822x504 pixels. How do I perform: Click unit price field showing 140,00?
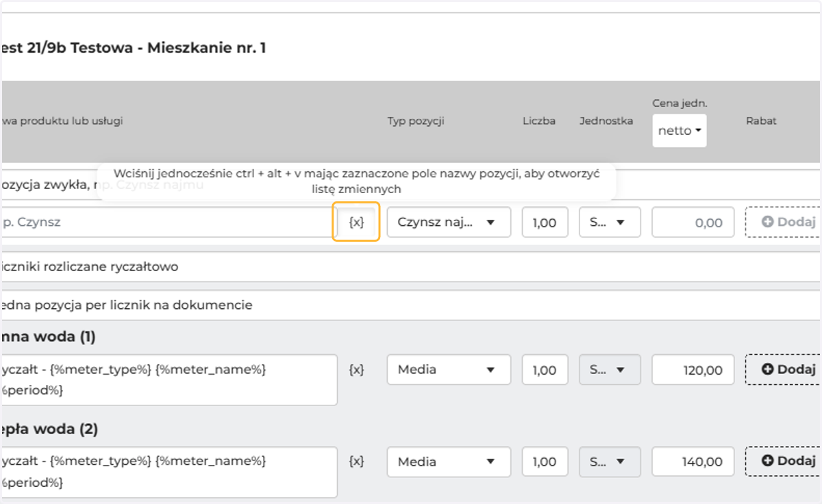[693, 462]
